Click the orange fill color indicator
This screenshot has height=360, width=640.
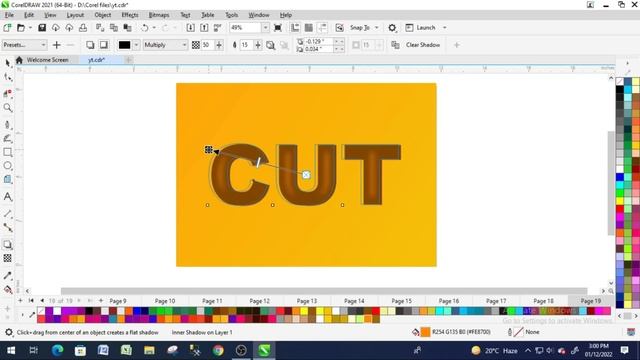click(x=425, y=332)
